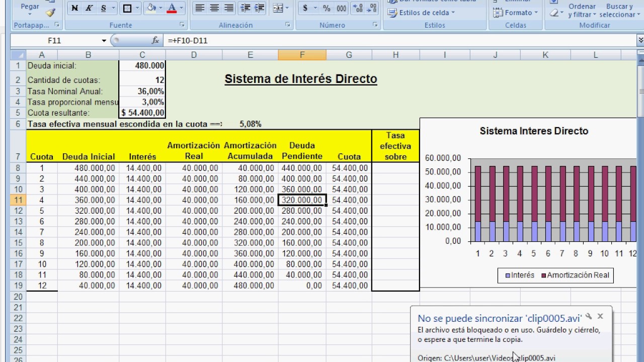Apply bold (N) formatting
This screenshot has width=644, height=362.
tap(75, 8)
